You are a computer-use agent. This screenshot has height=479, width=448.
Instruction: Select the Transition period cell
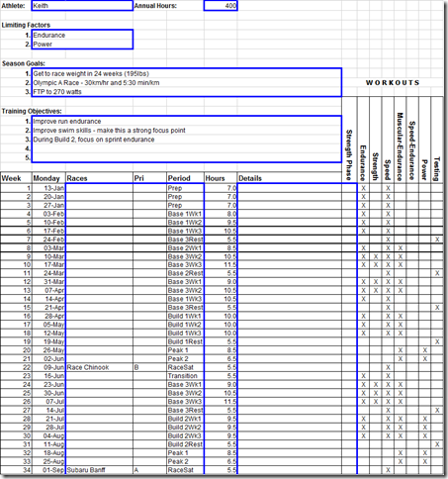coord(185,376)
